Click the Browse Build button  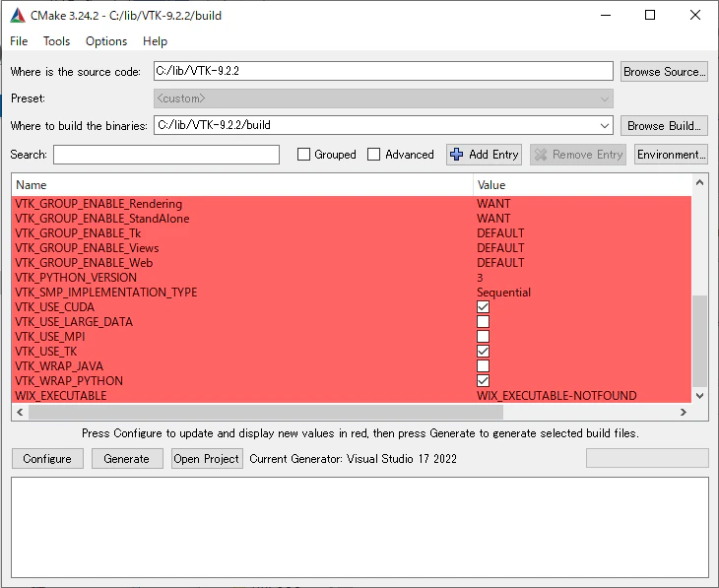[x=664, y=126]
